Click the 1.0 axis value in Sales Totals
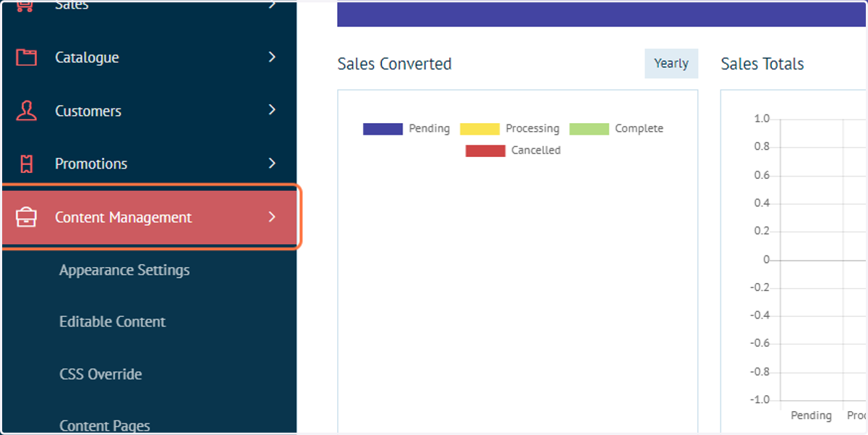Image resolution: width=868 pixels, height=435 pixels. 762,119
